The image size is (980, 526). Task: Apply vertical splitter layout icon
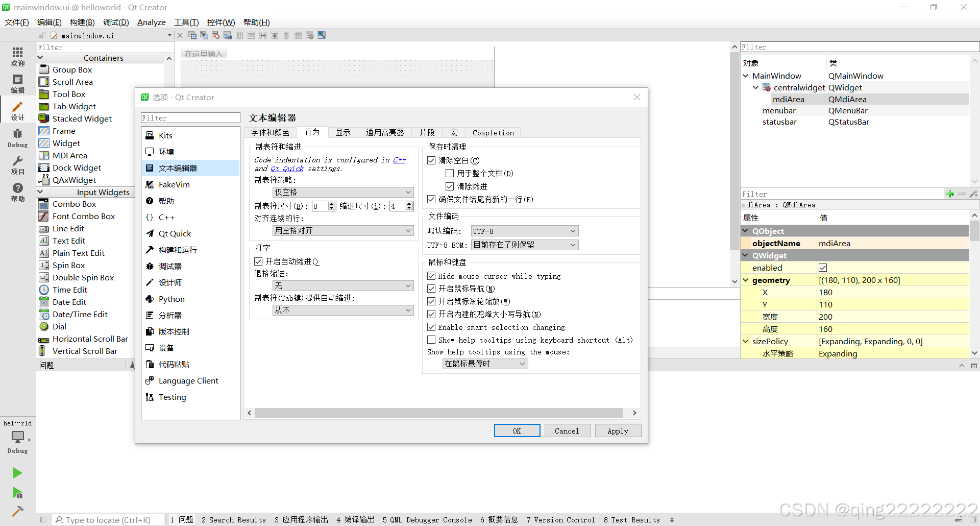pyautogui.click(x=275, y=35)
